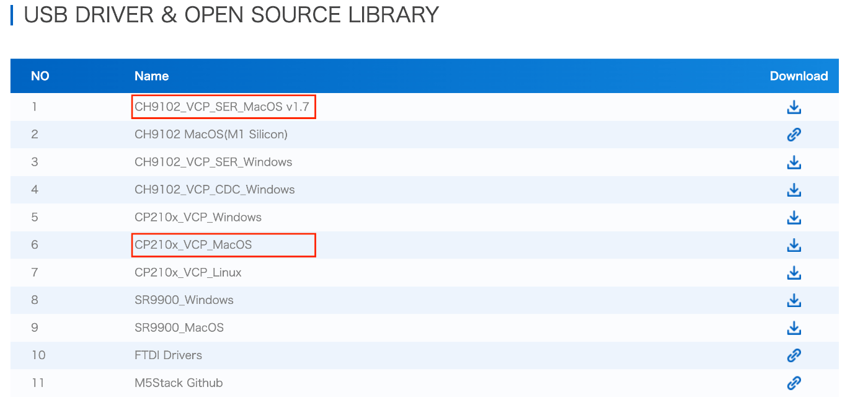Open the M5Stack Github link icon
This screenshot has width=868, height=410.
(794, 383)
